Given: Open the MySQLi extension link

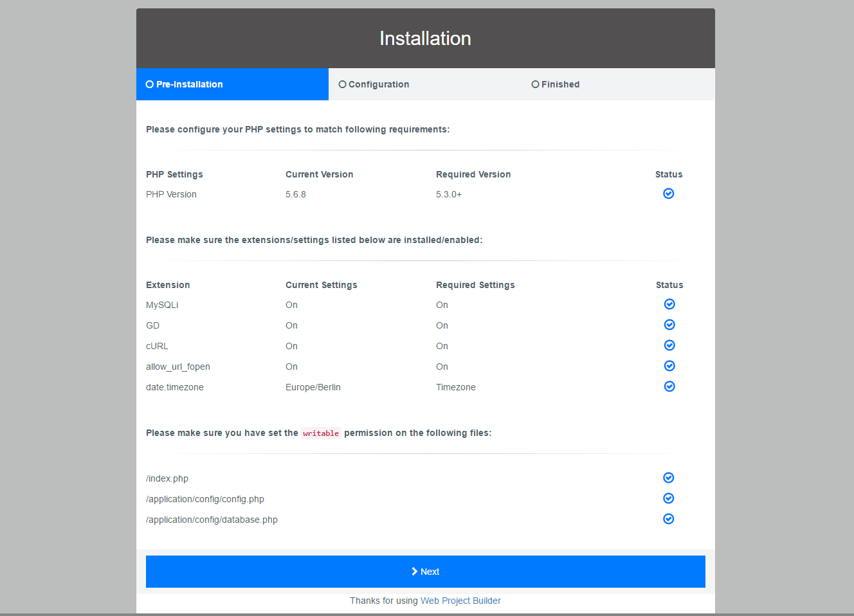Looking at the screenshot, I should pos(162,304).
